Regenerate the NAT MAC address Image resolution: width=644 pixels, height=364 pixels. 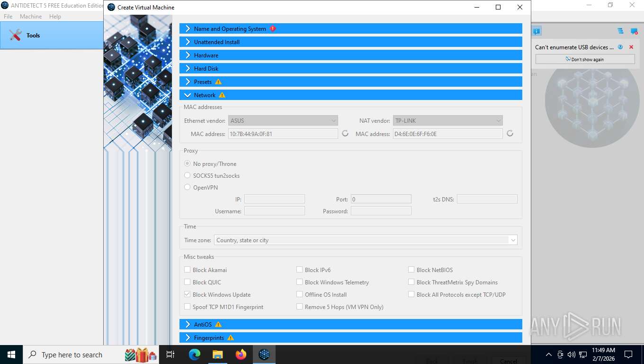click(510, 134)
